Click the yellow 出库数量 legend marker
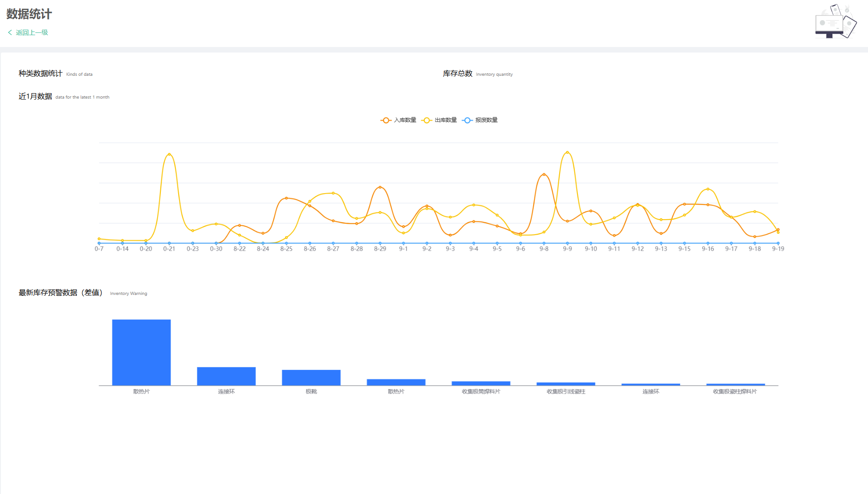 point(426,120)
